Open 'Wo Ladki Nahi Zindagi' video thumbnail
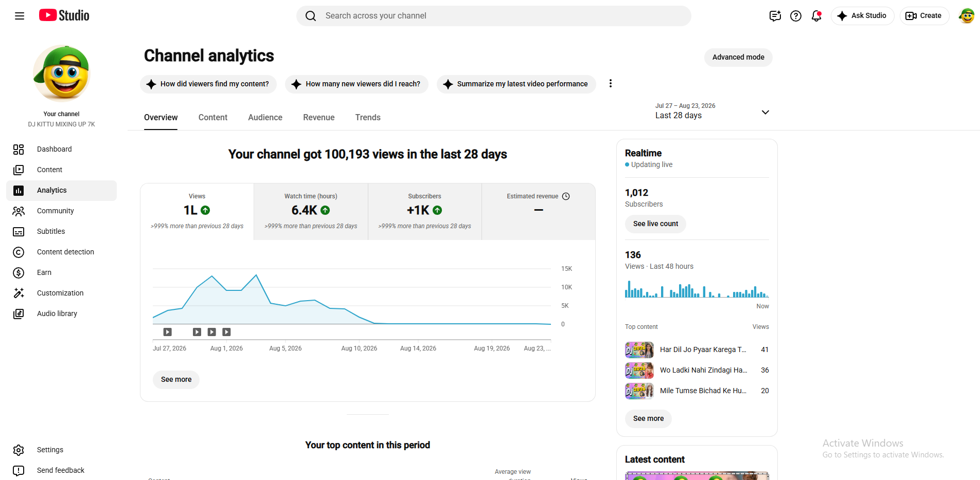Screen dimensions: 980x480 [x=639, y=371]
